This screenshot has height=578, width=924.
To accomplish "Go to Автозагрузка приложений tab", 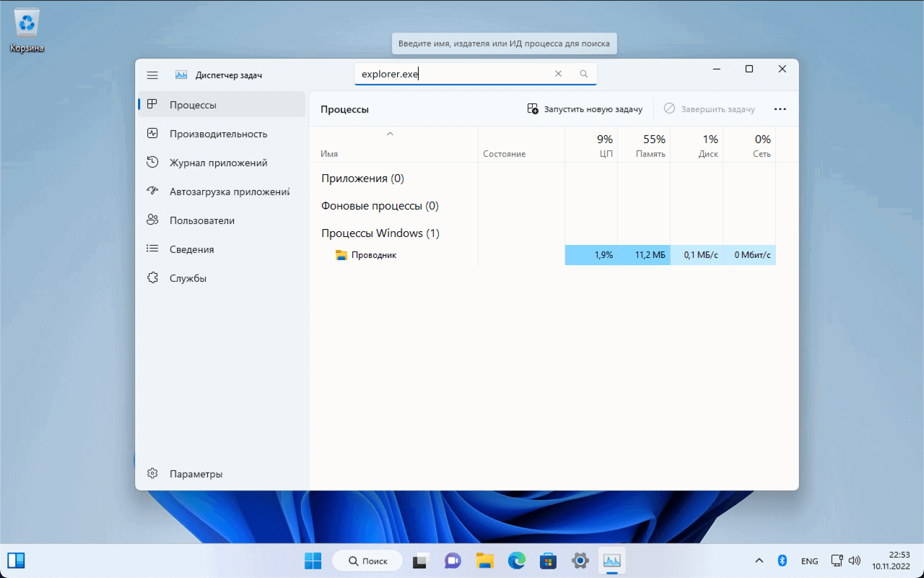I will pyautogui.click(x=222, y=191).
